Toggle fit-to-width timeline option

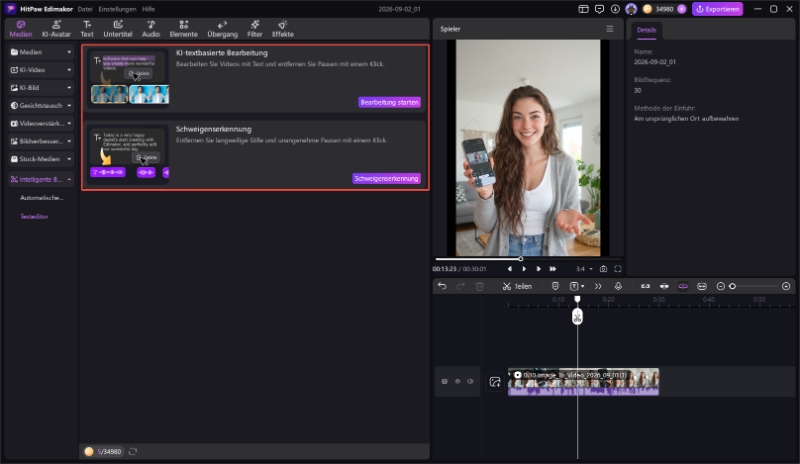702,286
